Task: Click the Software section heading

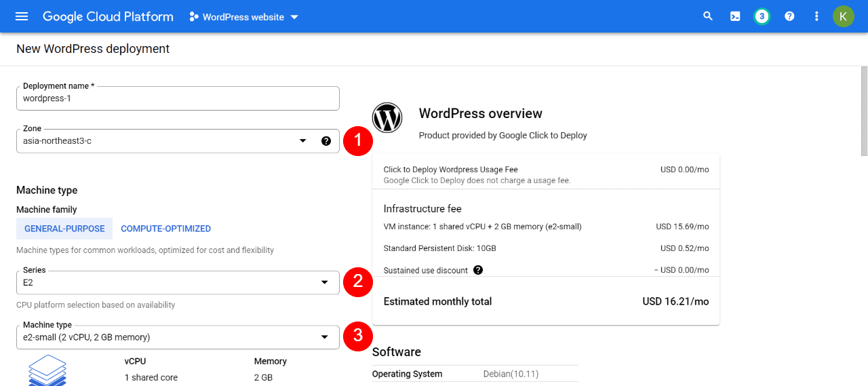Action: click(x=397, y=351)
